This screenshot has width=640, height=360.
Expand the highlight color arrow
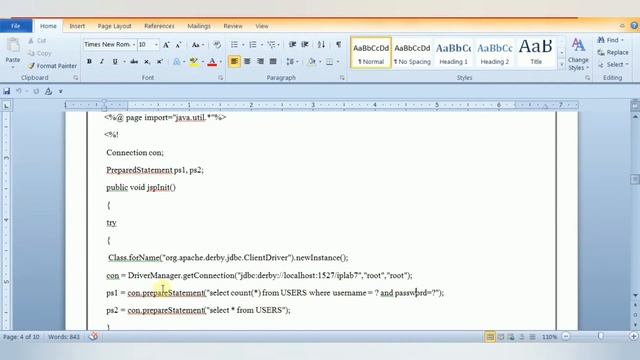[x=202, y=62]
